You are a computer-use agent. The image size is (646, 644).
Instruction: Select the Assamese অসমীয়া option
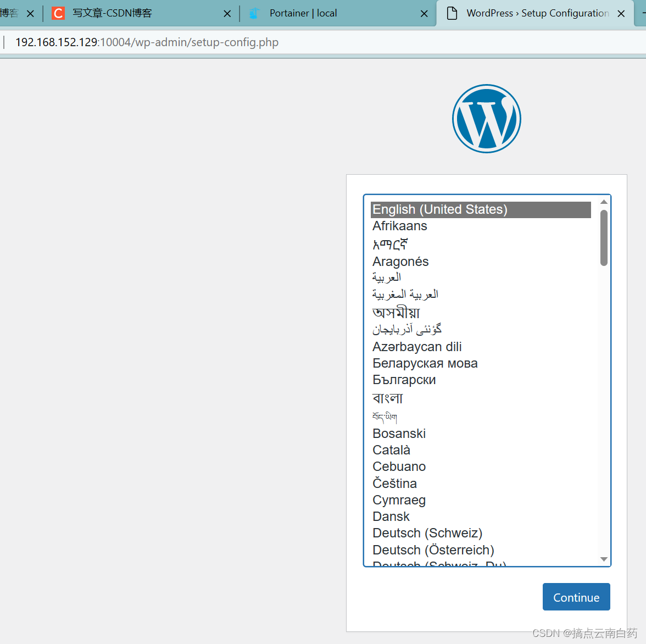coord(481,312)
